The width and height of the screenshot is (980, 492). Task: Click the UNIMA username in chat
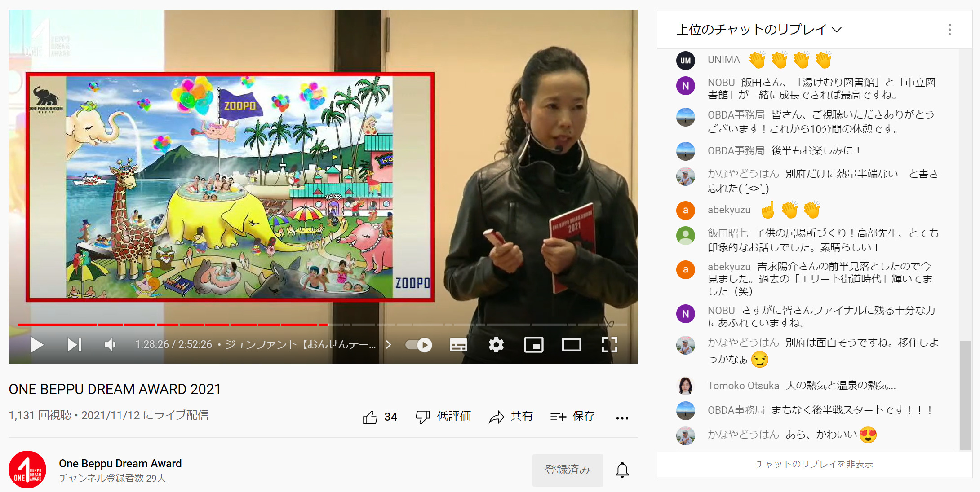[x=723, y=60]
